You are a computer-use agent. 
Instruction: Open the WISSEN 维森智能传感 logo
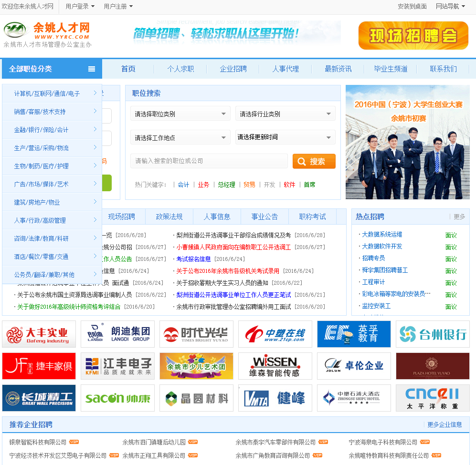[275, 366]
